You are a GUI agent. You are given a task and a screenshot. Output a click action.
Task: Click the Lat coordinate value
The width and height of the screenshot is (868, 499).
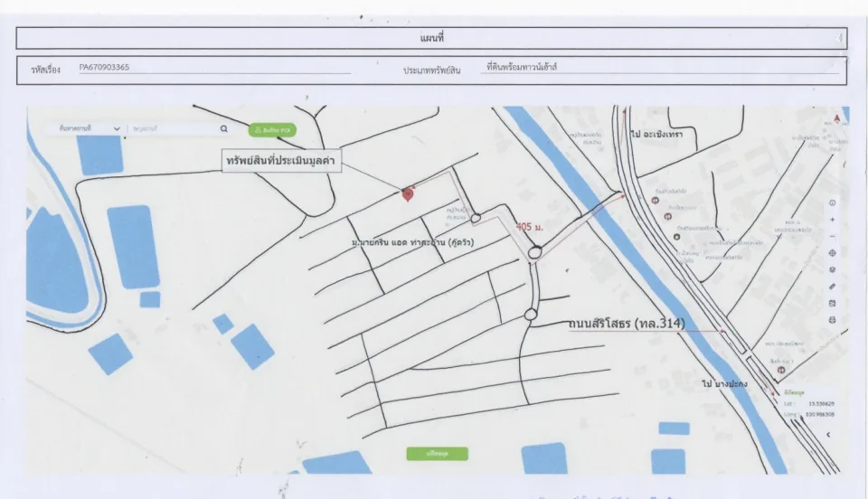point(822,404)
